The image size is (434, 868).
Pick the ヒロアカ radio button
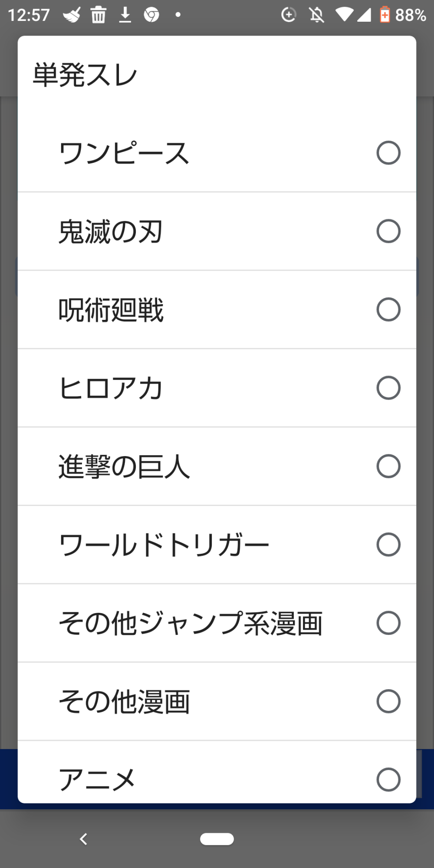coord(388,388)
